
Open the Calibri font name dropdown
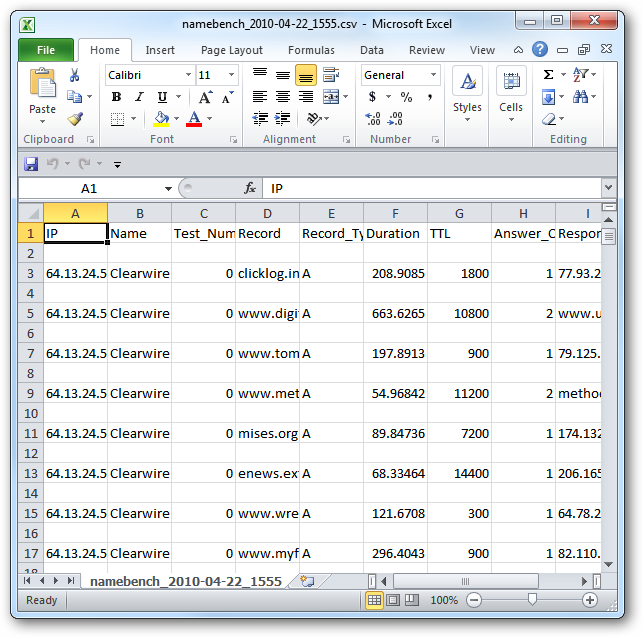pos(188,75)
